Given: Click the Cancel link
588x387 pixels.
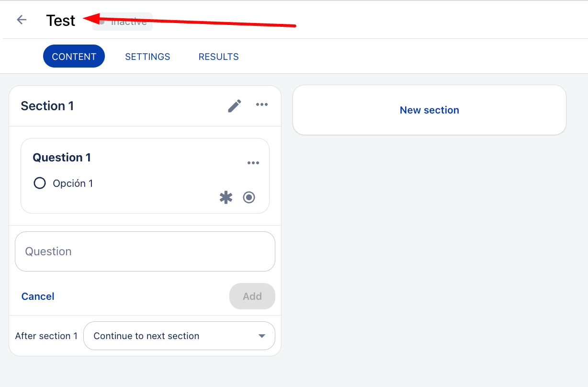Looking at the screenshot, I should point(38,296).
